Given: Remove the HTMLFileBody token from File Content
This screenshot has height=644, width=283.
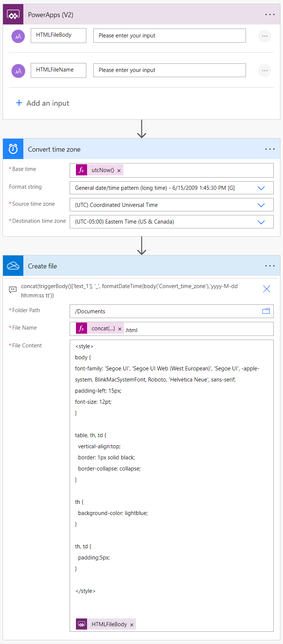Looking at the screenshot, I should 131,624.
